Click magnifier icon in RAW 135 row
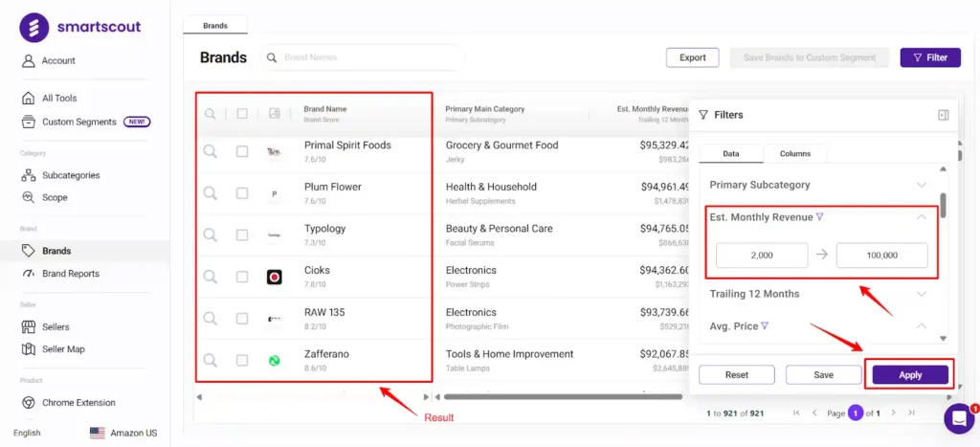The width and height of the screenshot is (980, 447). tap(211, 319)
